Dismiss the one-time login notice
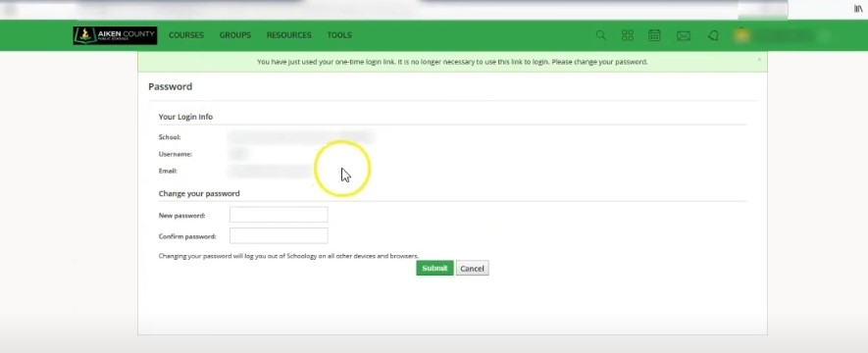Screen dimensions: 868x353 759,59
